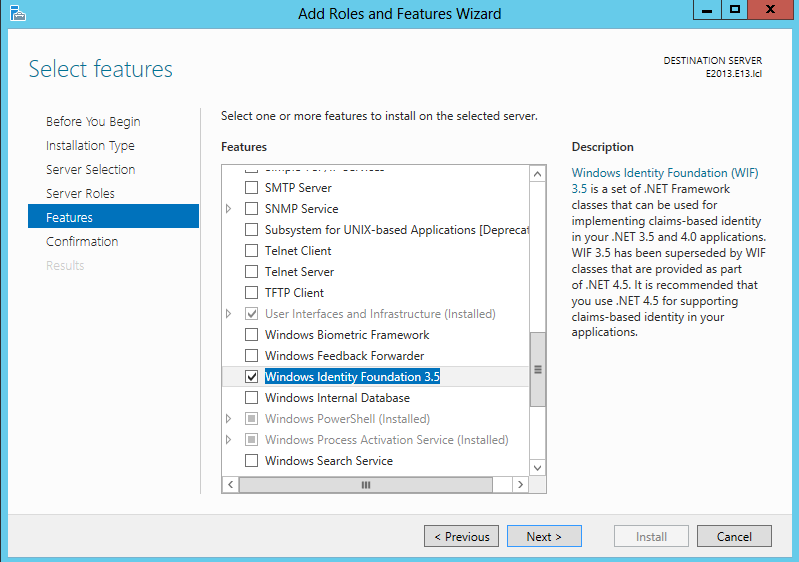Select Windows Process Activation Service label
799x562 pixels.
[x=387, y=439]
